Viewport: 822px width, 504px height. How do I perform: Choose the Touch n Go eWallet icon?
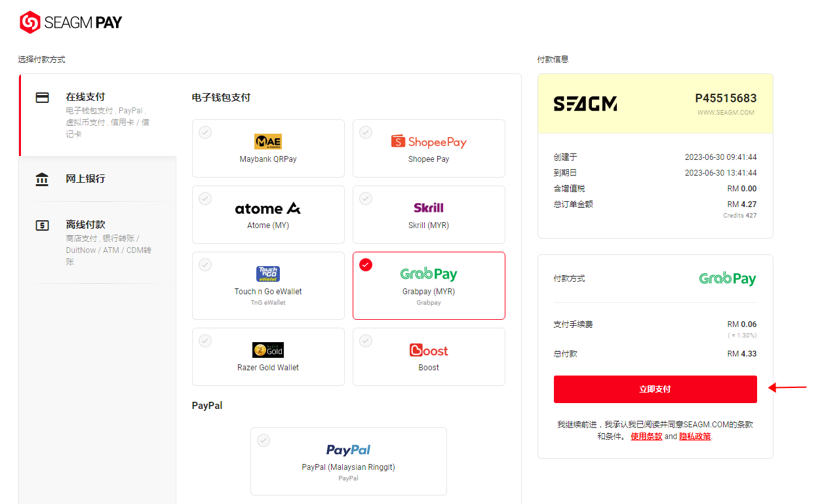[268, 274]
